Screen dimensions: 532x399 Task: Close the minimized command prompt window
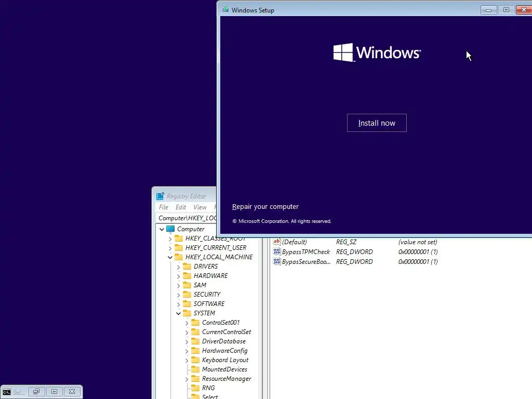coord(72,392)
